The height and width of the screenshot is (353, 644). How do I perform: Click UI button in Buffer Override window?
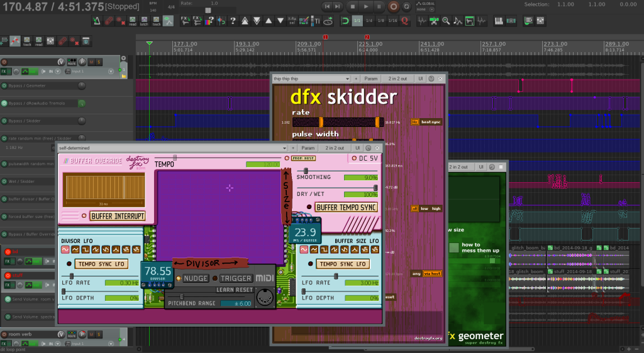click(x=357, y=148)
